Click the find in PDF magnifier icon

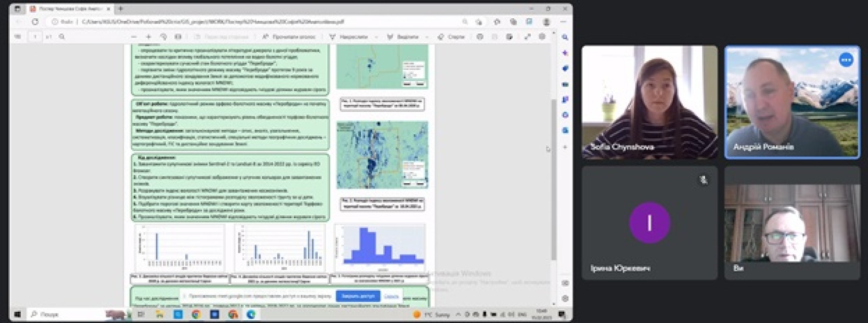point(62,37)
